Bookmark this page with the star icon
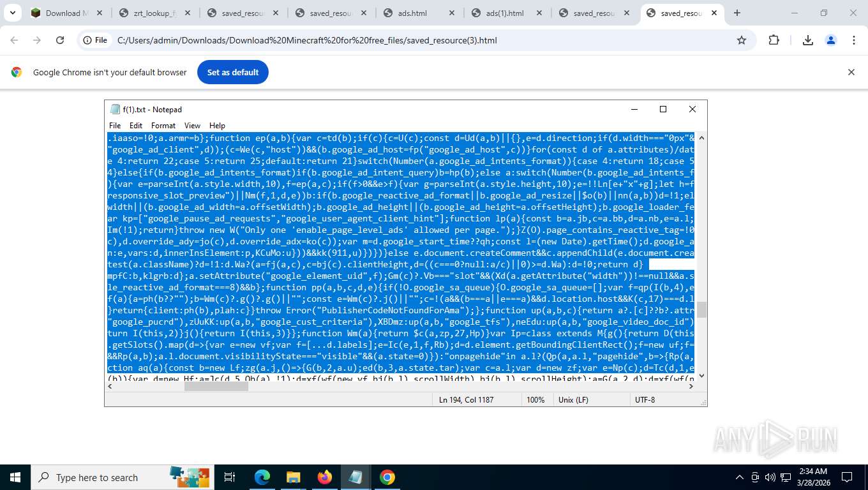This screenshot has height=490, width=868. pos(742,40)
